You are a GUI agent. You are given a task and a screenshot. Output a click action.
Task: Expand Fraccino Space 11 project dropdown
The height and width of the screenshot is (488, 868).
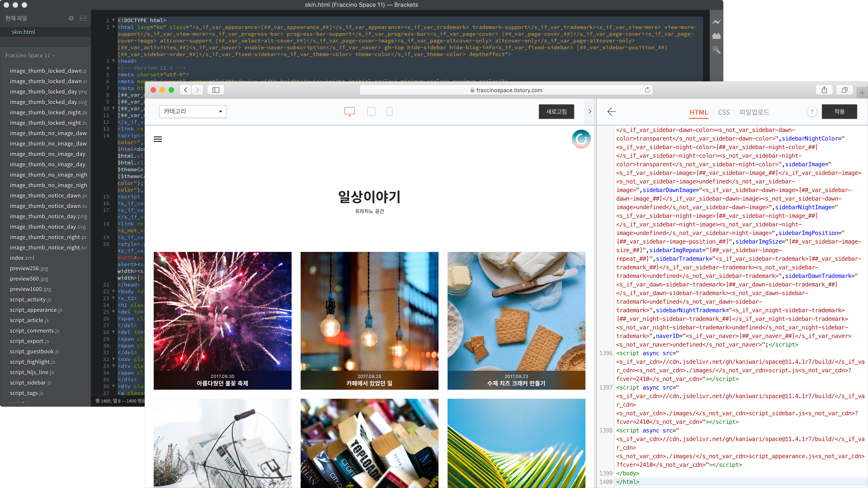(30, 56)
